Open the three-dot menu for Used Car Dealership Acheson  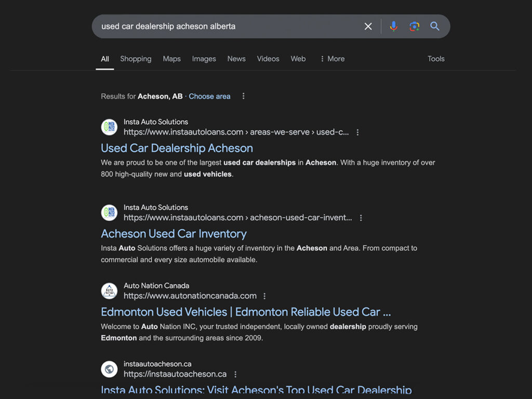pos(357,132)
